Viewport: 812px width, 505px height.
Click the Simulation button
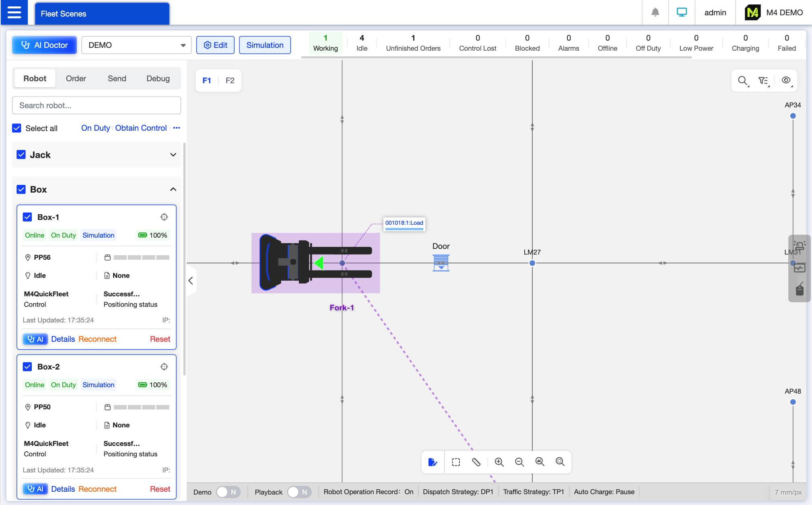click(x=265, y=45)
